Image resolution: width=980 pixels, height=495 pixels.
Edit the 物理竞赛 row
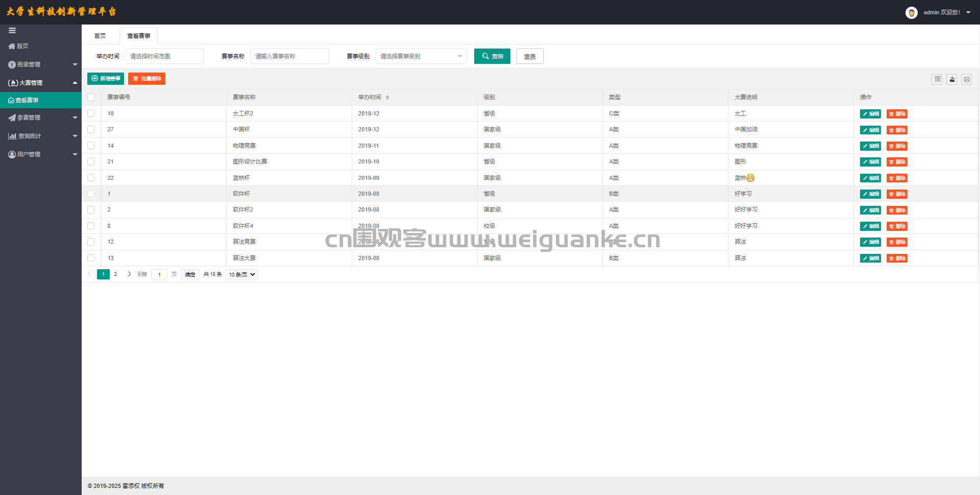(870, 146)
